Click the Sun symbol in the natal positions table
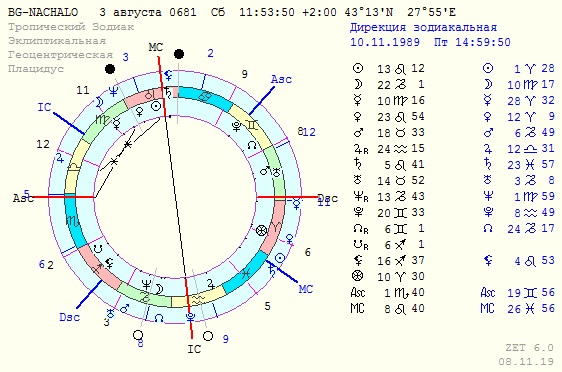Viewport: 562px width, 372px height. [x=358, y=68]
